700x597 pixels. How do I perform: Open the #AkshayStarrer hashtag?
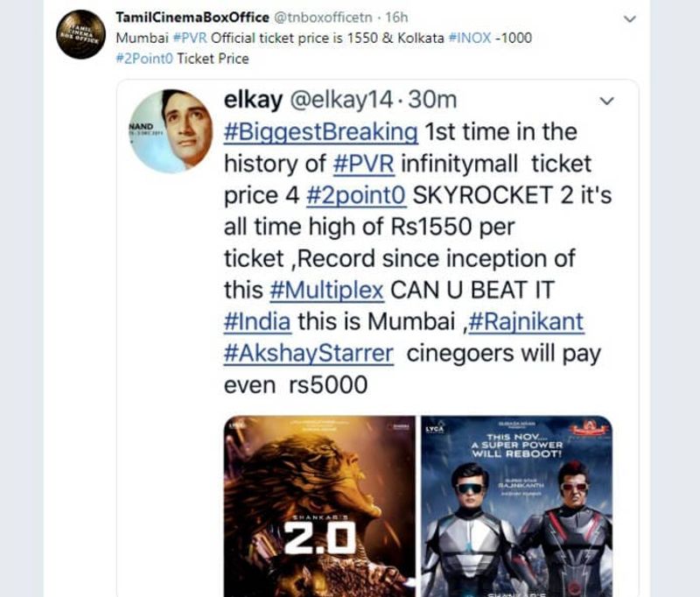309,354
